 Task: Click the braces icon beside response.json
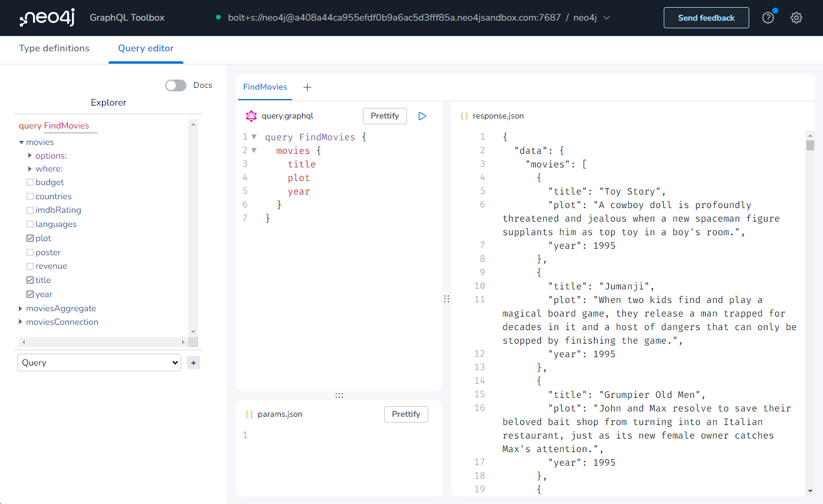(x=464, y=116)
